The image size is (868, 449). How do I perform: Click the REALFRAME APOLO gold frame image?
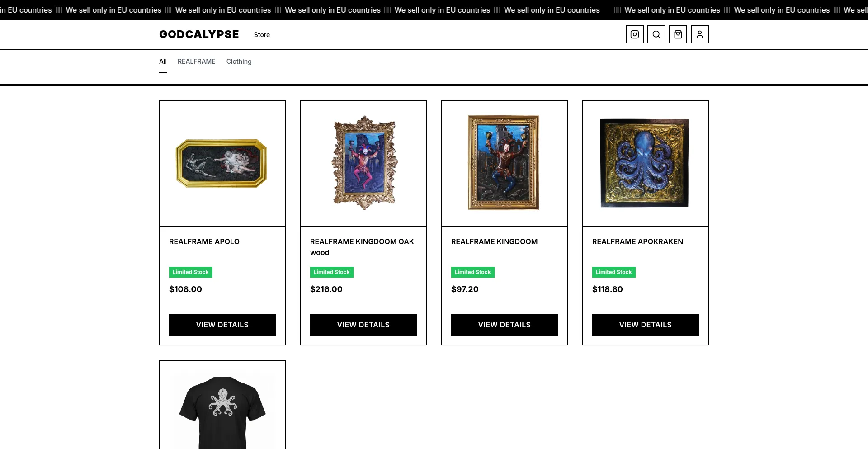click(222, 163)
